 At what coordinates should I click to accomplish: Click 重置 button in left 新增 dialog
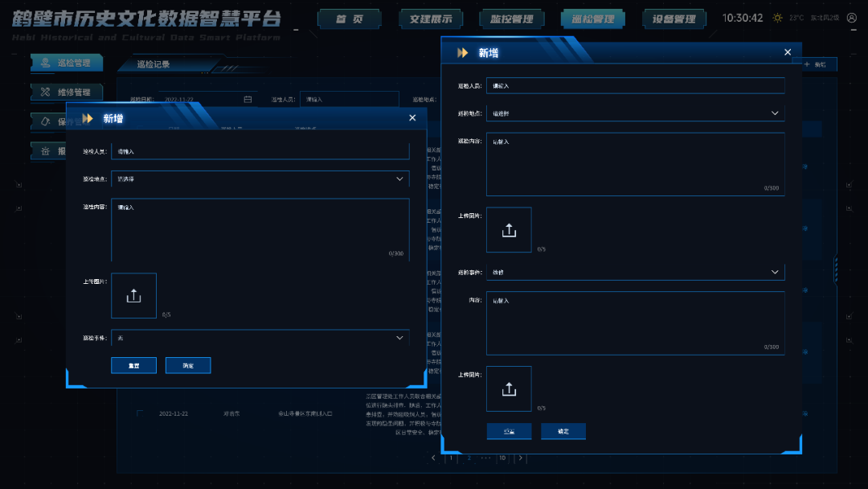tap(134, 365)
